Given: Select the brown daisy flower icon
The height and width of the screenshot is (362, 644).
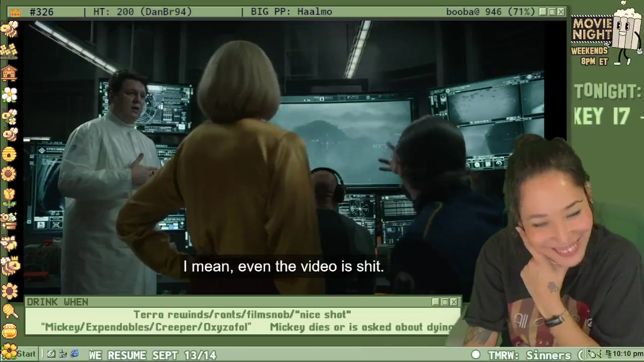Looking at the screenshot, I should 9,291.
